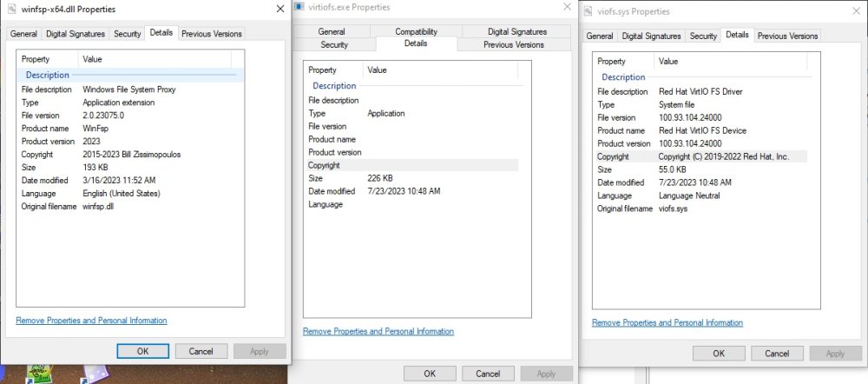
Task: Click Cancel in viofs.sys Properties
Action: pos(777,353)
